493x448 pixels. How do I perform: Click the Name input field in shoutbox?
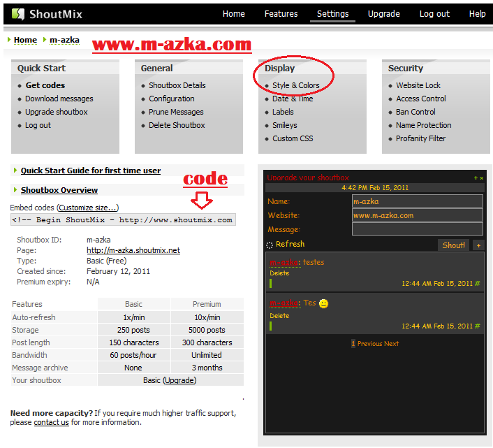tap(417, 201)
